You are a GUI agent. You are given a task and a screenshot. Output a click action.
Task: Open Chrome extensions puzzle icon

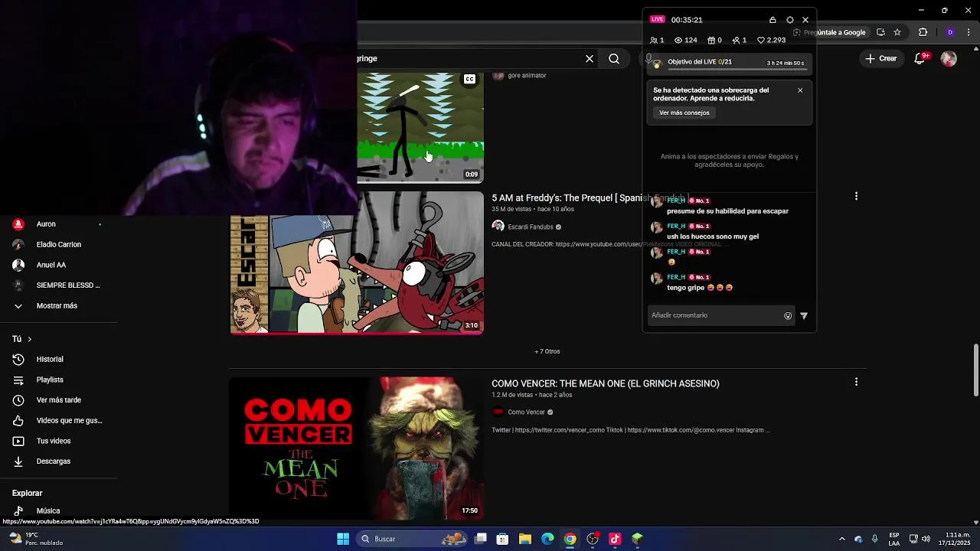[923, 32]
